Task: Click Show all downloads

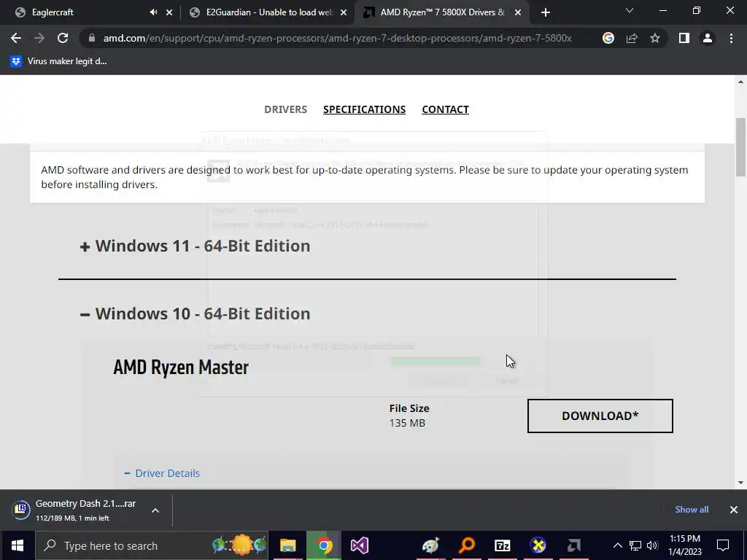Action: coord(692,510)
